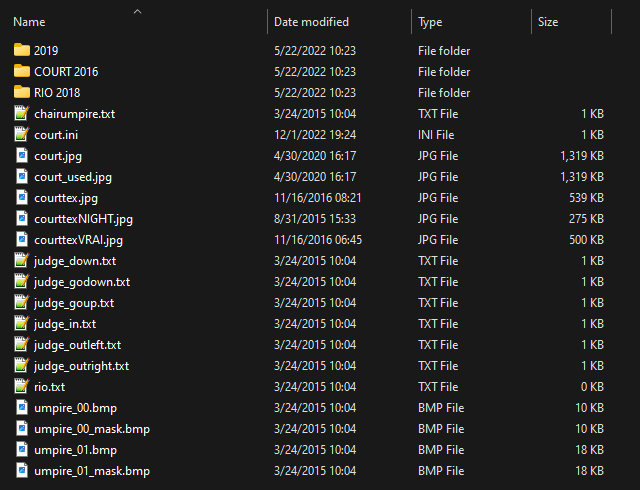
Task: Select the file name court.jpg
Action: 58,156
